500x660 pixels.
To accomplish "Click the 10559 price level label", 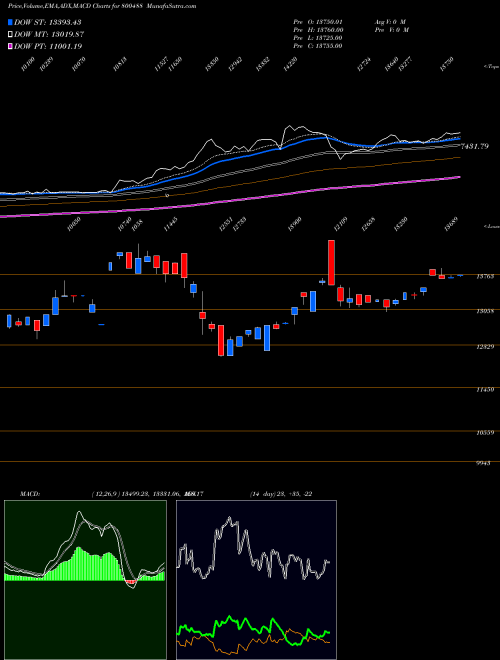I will [x=484, y=433].
